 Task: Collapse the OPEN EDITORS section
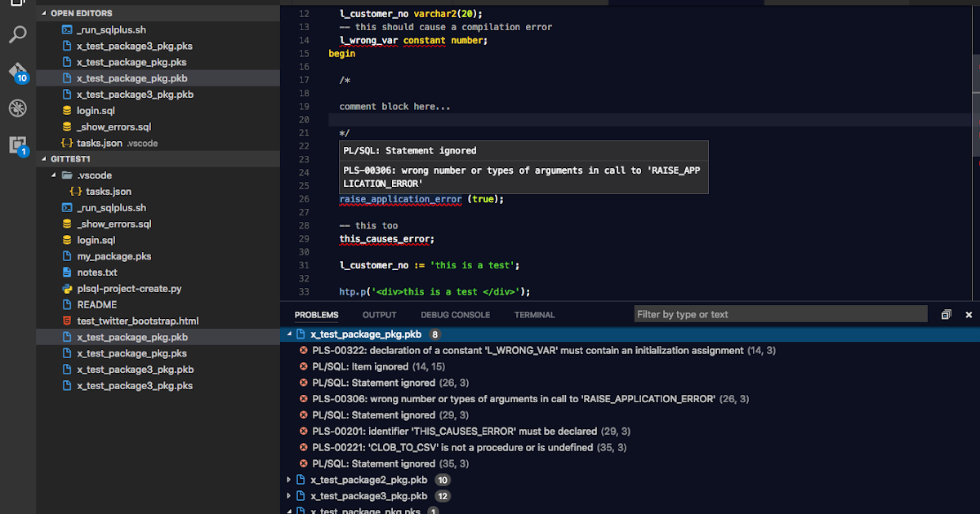click(x=158, y=13)
